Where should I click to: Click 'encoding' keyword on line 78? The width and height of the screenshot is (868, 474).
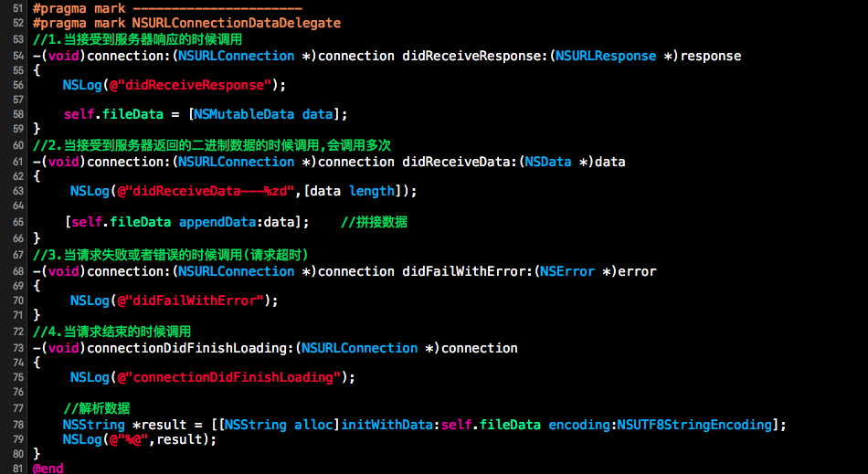(579, 425)
